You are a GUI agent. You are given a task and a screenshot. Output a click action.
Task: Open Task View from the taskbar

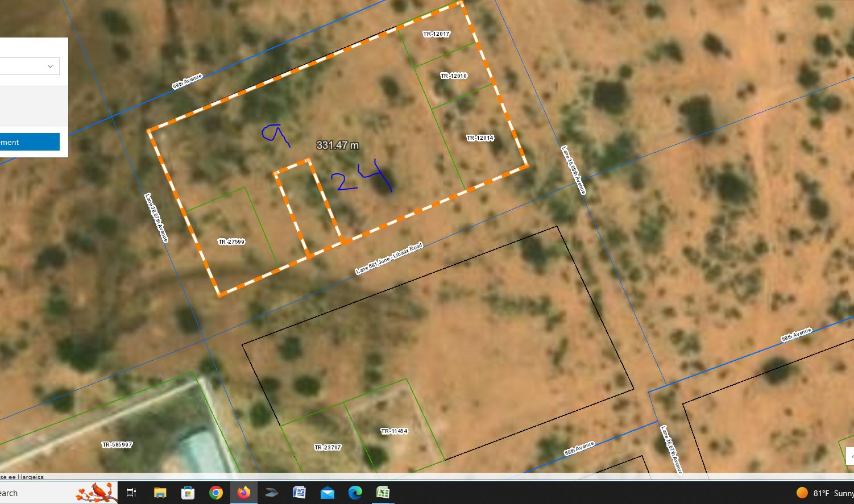[131, 493]
